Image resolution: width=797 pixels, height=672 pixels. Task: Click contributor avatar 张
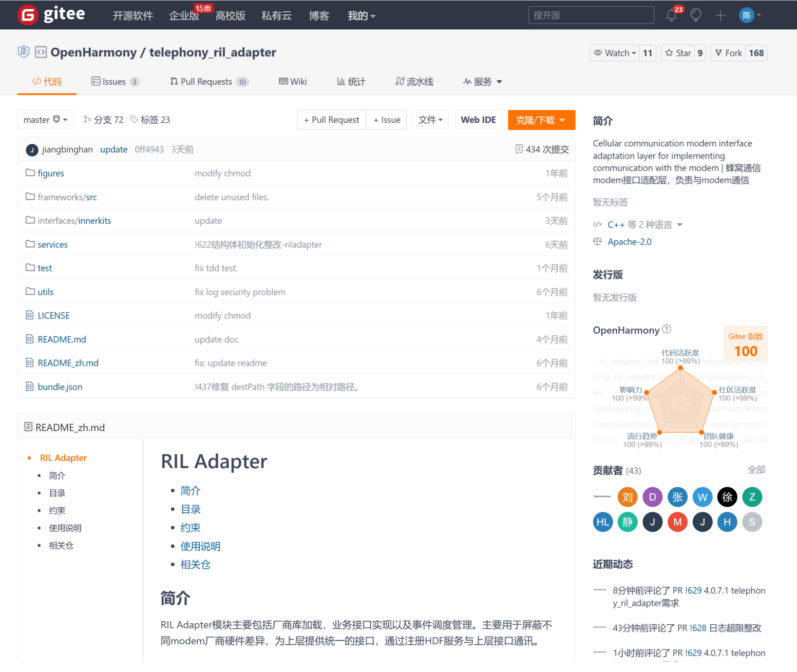point(677,497)
